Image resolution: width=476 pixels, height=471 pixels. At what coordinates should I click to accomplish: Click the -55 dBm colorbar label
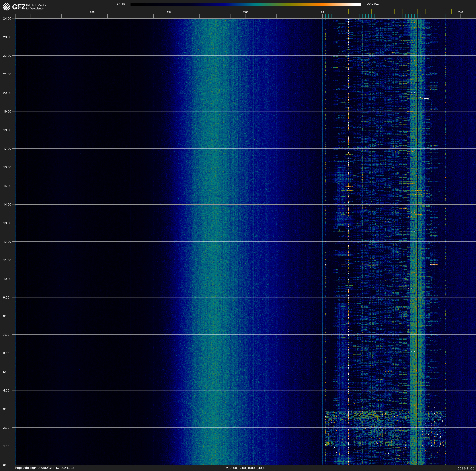(373, 4)
